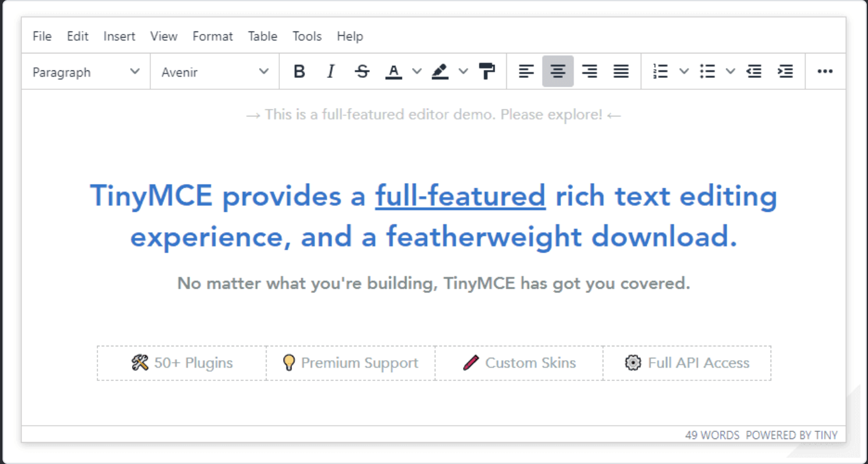Image resolution: width=868 pixels, height=464 pixels.
Task: Click the light bulb emoji
Action: (x=289, y=363)
